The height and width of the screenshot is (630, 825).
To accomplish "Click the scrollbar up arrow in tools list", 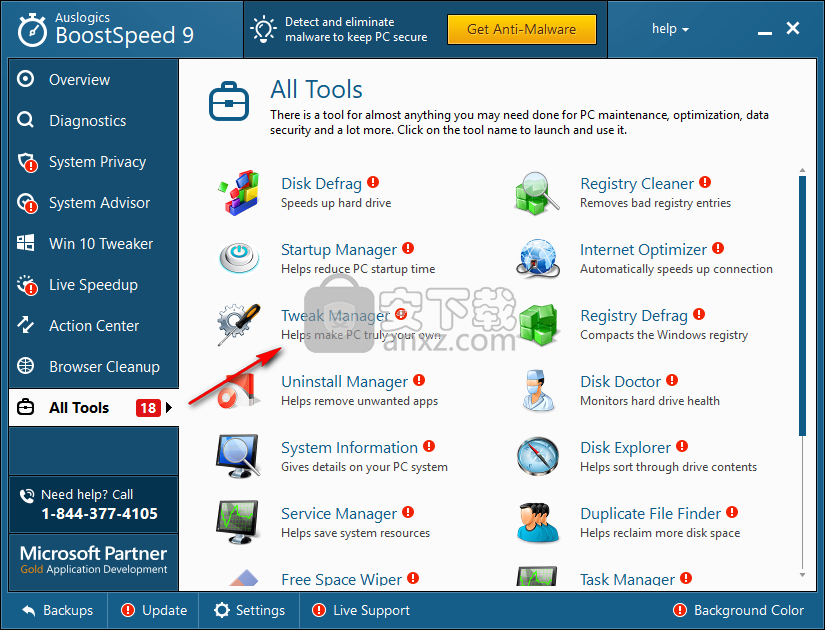I will (x=802, y=170).
